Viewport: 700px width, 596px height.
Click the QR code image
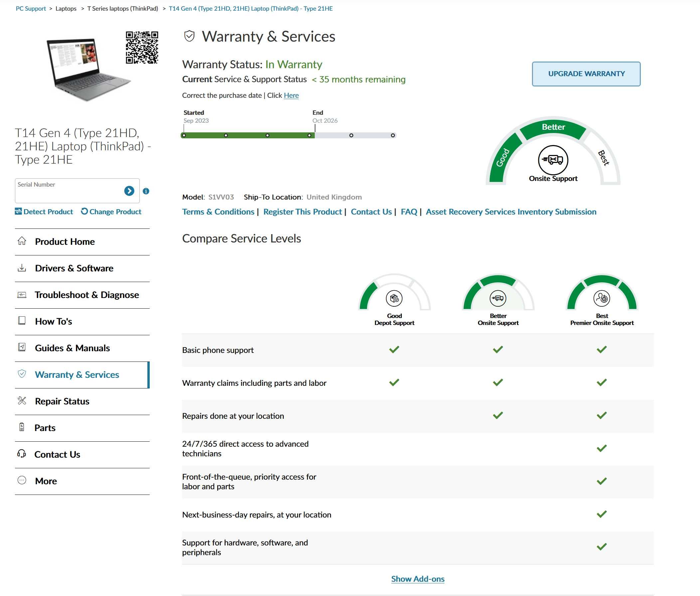[x=142, y=48]
